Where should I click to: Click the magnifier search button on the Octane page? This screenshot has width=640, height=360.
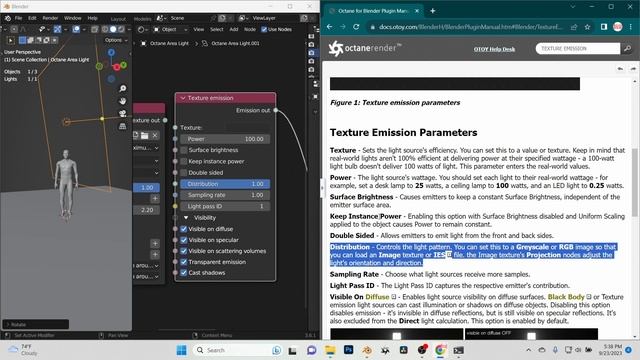click(x=627, y=49)
